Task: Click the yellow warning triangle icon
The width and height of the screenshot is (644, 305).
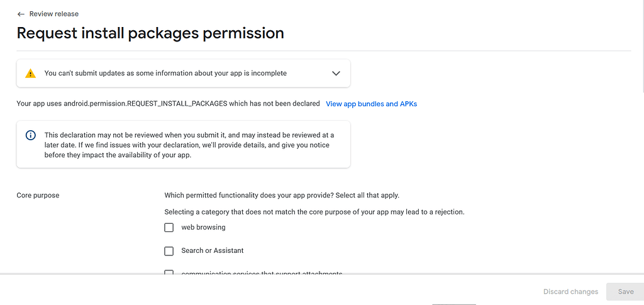Action: (30, 74)
